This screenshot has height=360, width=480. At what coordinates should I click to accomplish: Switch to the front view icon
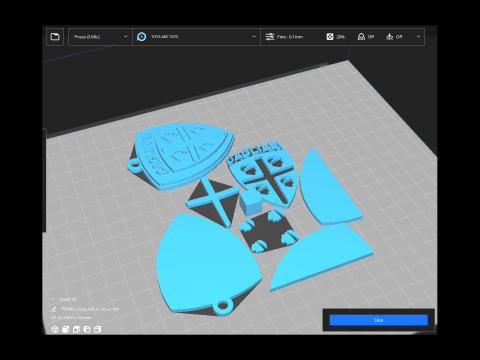click(x=66, y=329)
